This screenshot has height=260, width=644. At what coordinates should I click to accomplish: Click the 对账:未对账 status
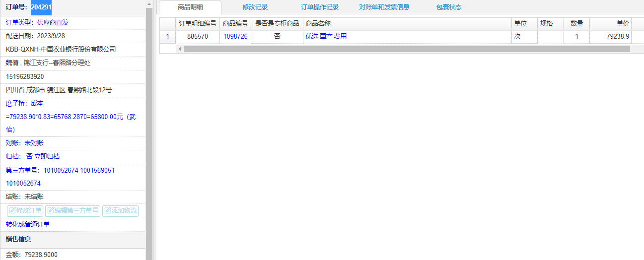(x=25, y=143)
